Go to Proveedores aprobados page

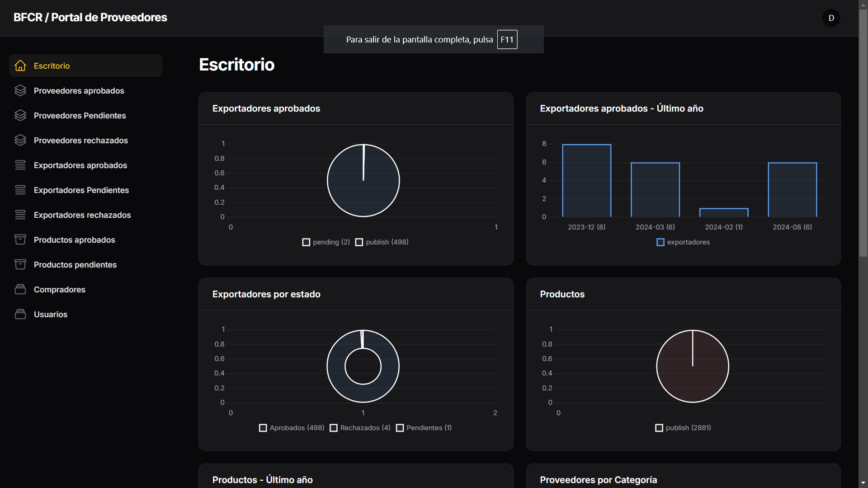coord(85,90)
